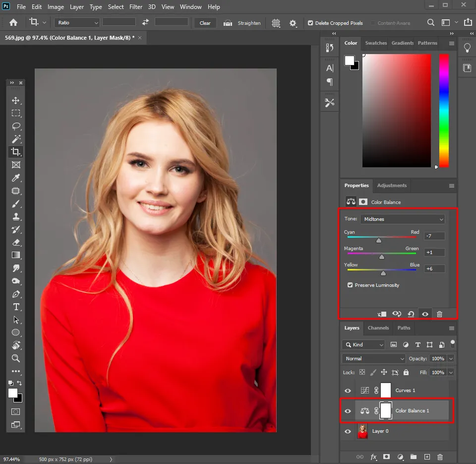Open the Normal blend mode dropdown
This screenshot has height=464, width=476.
coord(374,358)
